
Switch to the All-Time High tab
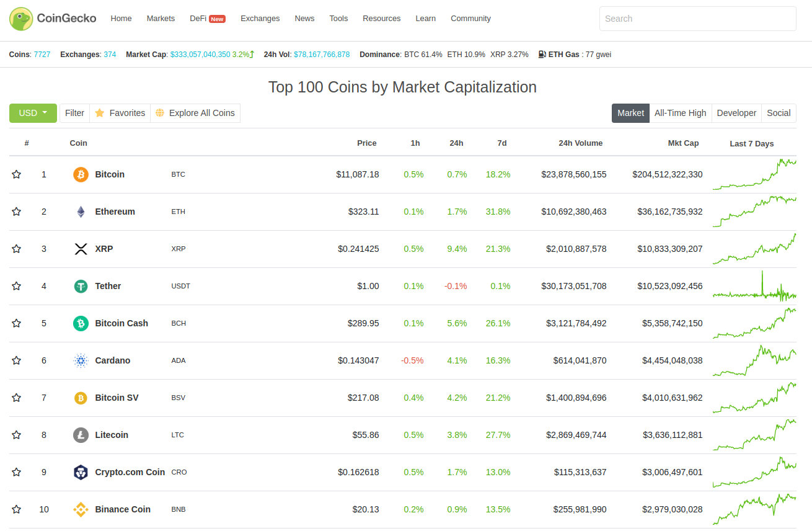pos(680,113)
